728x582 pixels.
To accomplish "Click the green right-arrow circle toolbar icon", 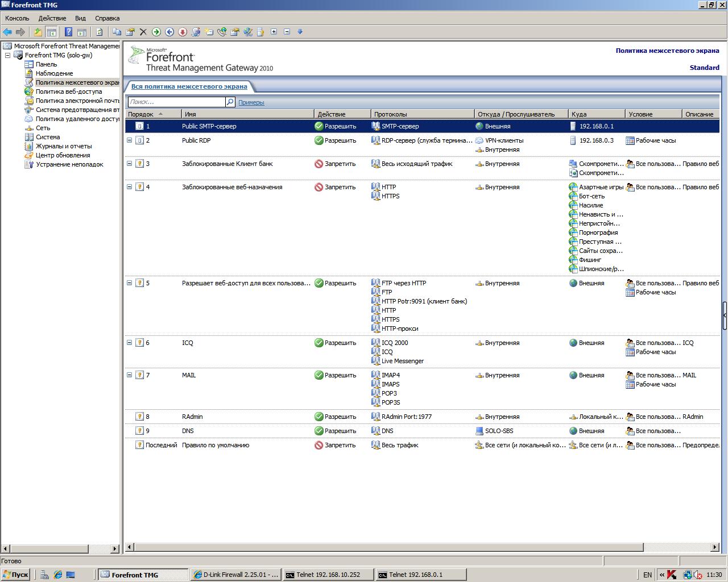I will (156, 32).
